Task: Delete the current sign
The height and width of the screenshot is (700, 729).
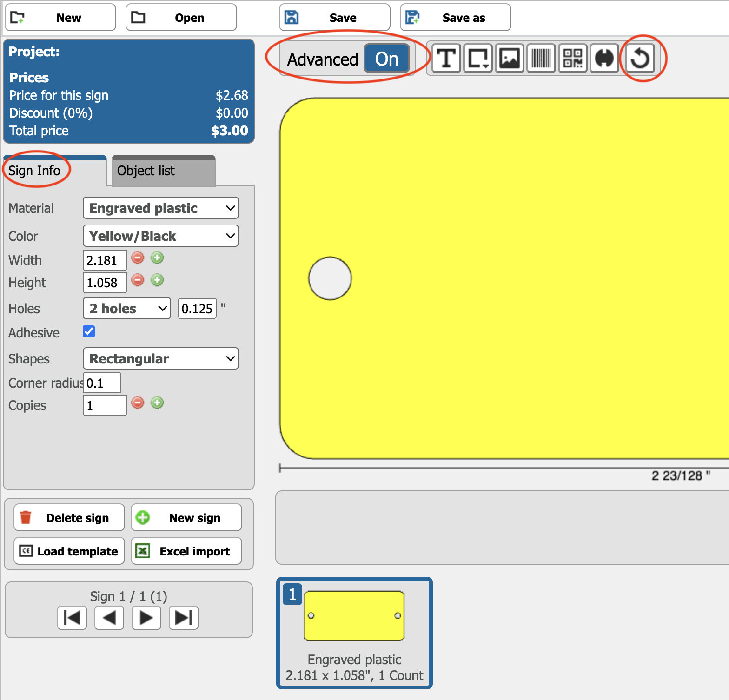Action: tap(69, 517)
